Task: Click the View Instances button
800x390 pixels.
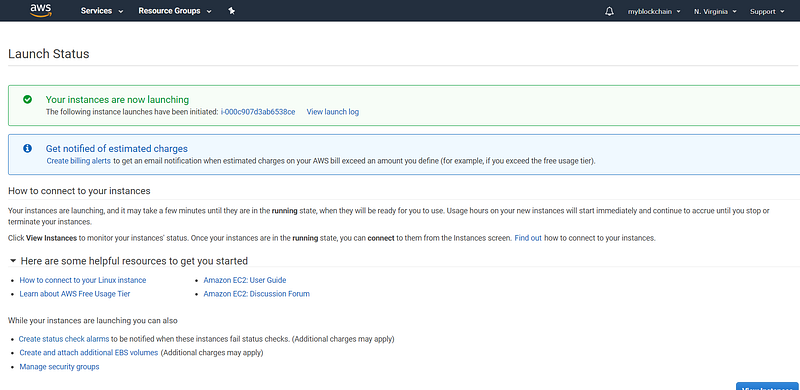Action: coord(767,386)
